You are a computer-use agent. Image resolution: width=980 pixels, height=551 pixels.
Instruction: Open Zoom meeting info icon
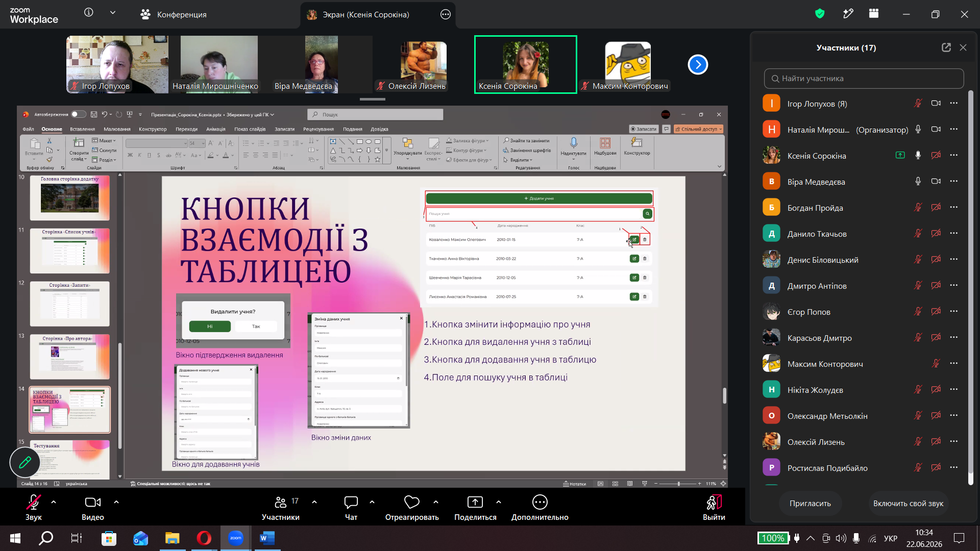point(89,12)
